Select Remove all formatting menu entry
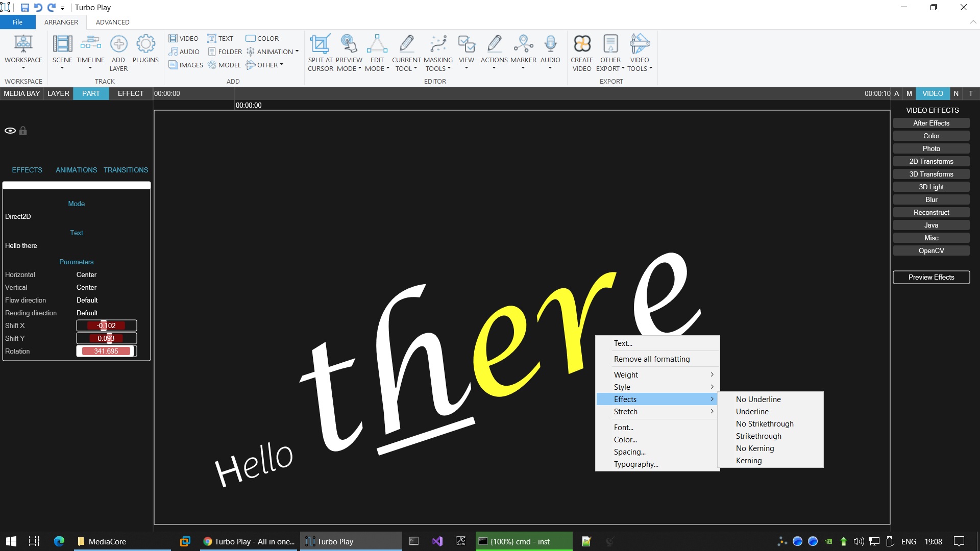980x551 pixels. coord(657,359)
